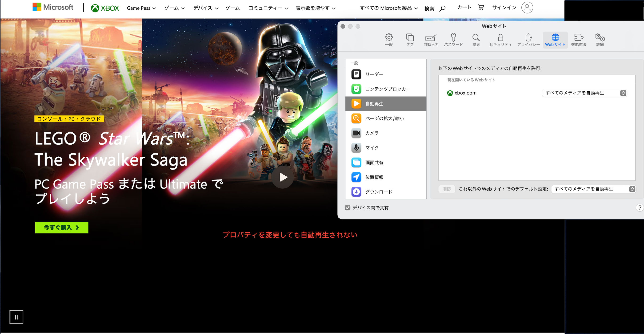Click the shopping cart icon

(481, 7)
